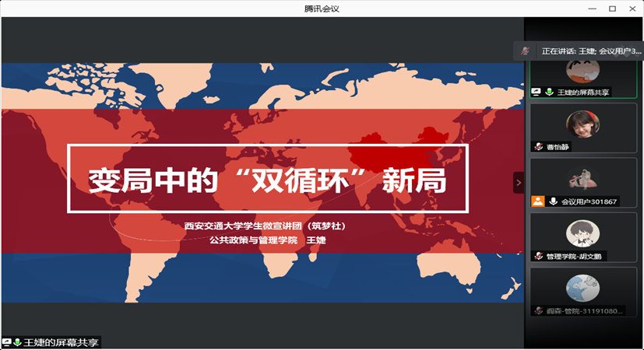Click muted mic icon beside 曹怡静
This screenshot has width=644, height=350.
[x=538, y=146]
